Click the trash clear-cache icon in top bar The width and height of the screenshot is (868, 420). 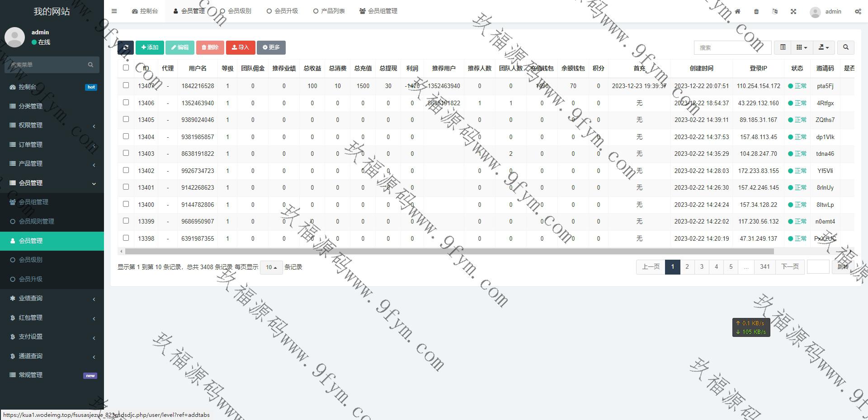pyautogui.click(x=756, y=11)
